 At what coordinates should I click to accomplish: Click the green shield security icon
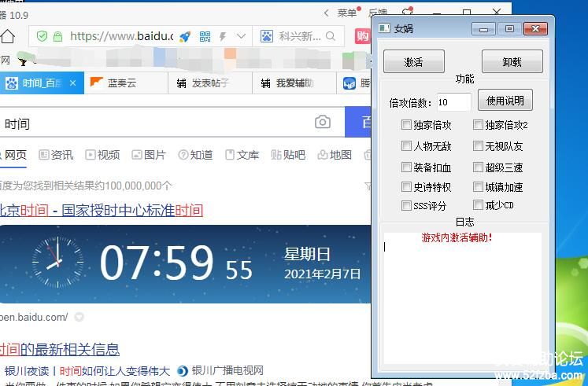pos(42,36)
